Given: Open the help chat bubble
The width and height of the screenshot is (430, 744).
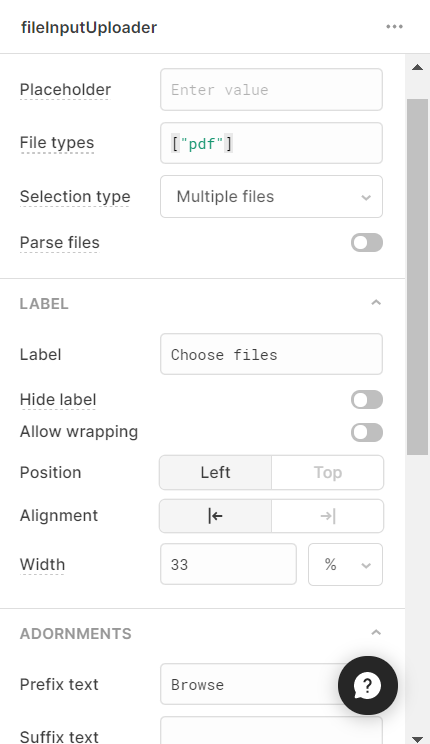Looking at the screenshot, I should (368, 685).
